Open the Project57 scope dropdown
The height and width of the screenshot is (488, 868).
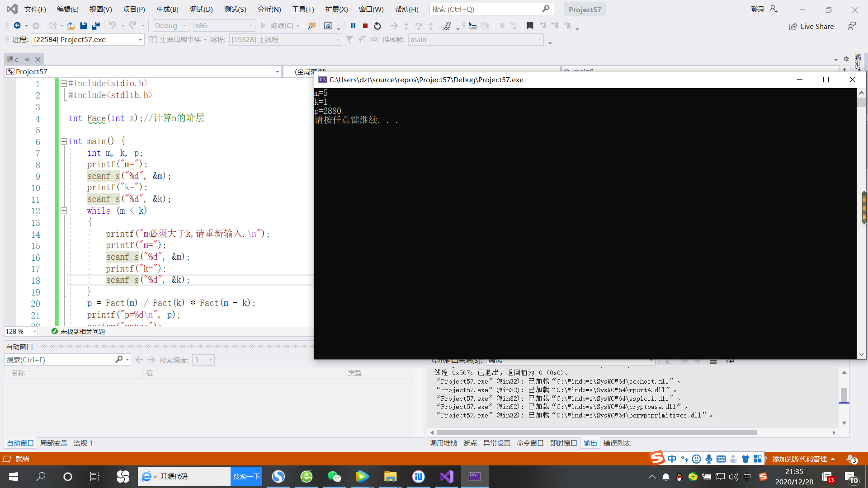pos(277,72)
